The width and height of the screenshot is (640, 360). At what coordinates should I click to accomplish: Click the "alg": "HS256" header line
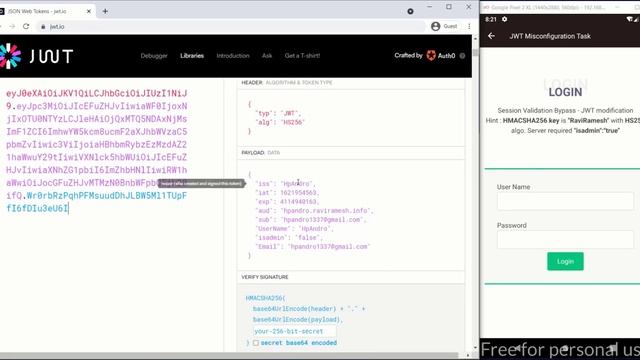tap(280, 122)
